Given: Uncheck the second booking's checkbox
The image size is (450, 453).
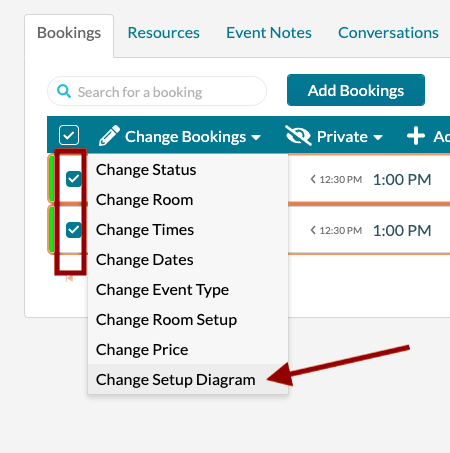Looking at the screenshot, I should (x=74, y=230).
